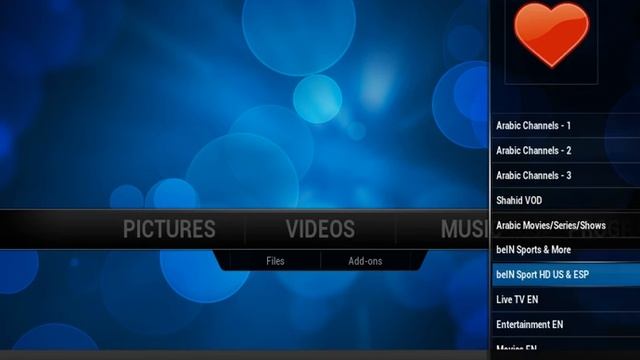Choose beIN Sports & More
The height and width of the screenshot is (360, 640).
pyautogui.click(x=566, y=250)
